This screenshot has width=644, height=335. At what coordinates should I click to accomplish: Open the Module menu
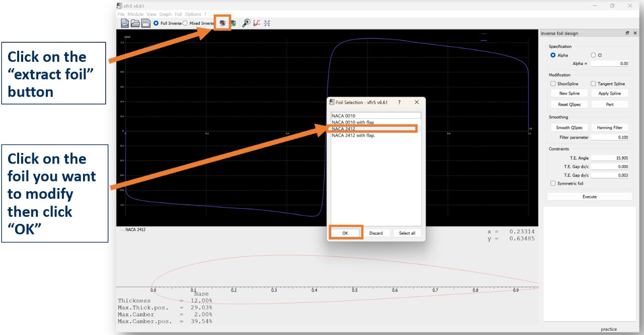pos(136,15)
